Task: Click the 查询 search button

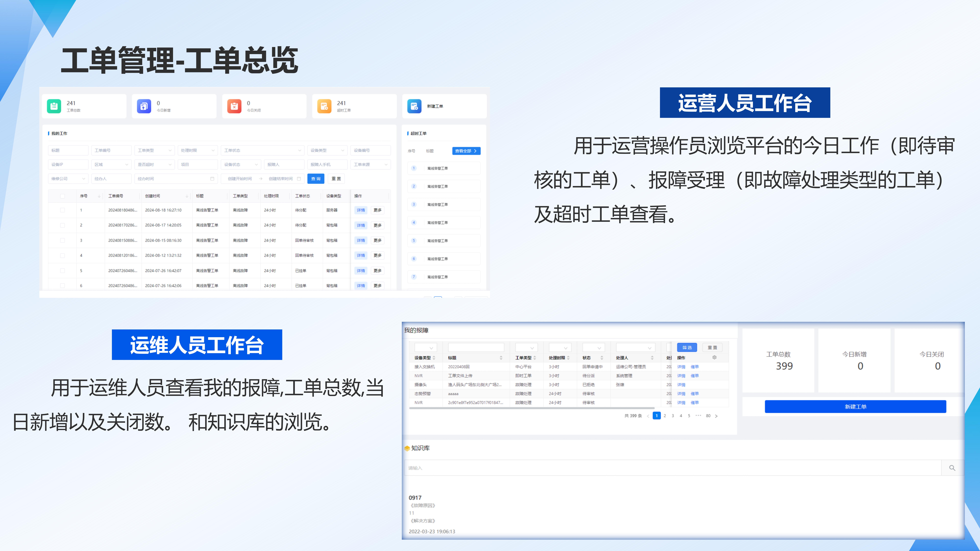Action: point(316,179)
